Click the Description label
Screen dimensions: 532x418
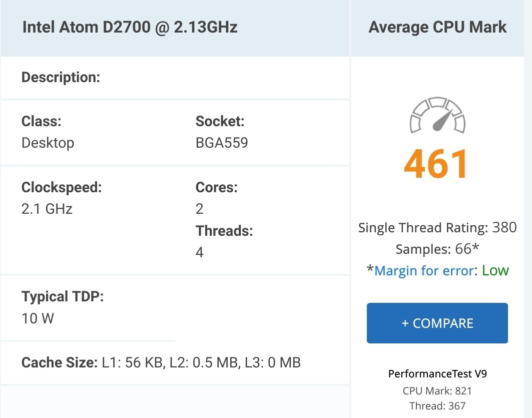[61, 78]
